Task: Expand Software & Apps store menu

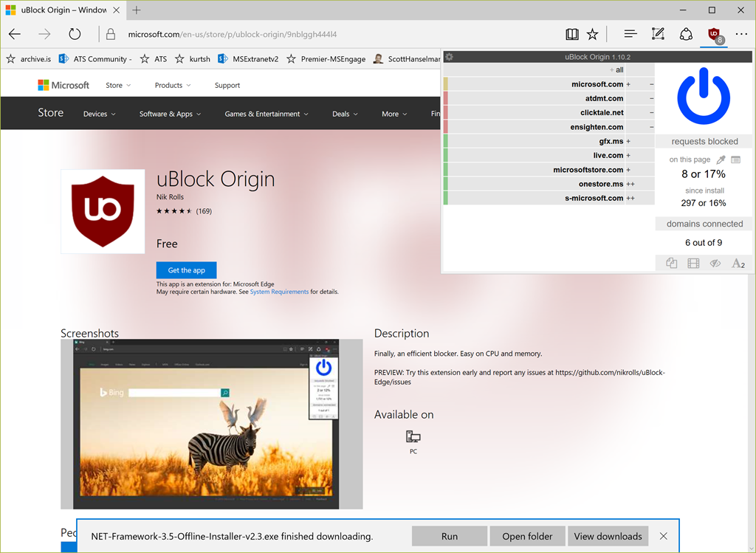Action: point(170,114)
